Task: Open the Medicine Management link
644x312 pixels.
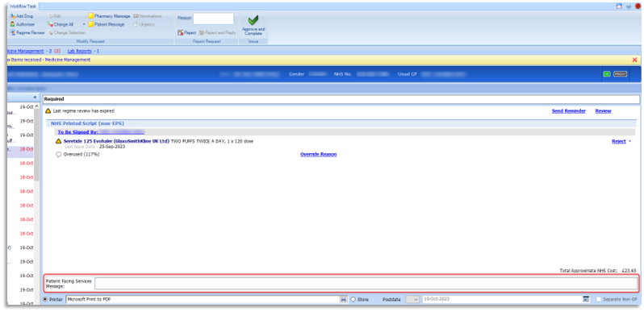Action: coord(25,52)
